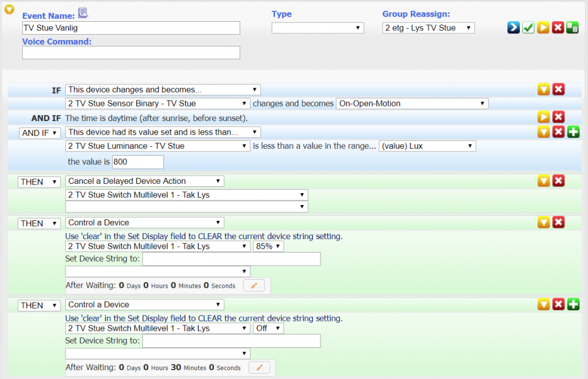588x379 pixels.
Task: Delete the event with top red X
Action: coord(558,28)
